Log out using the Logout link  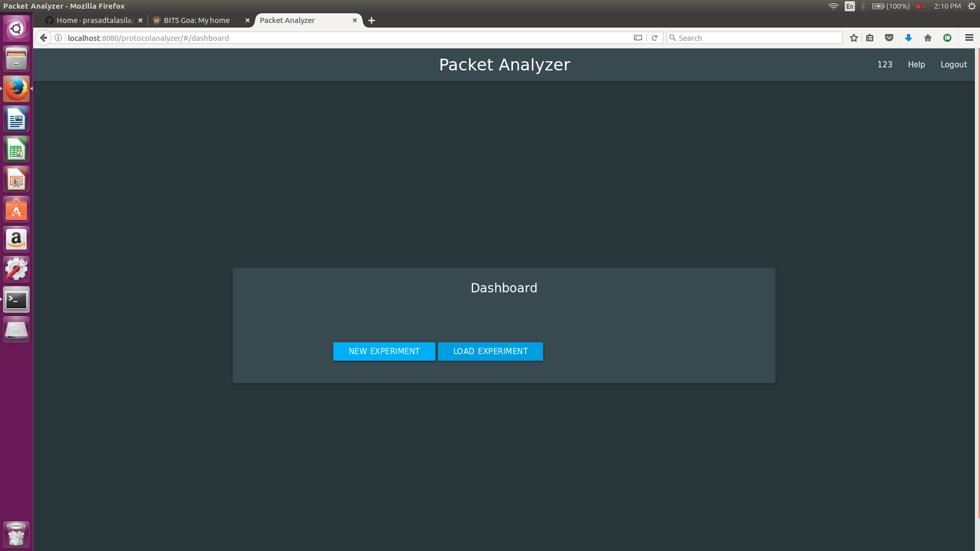[953, 64]
